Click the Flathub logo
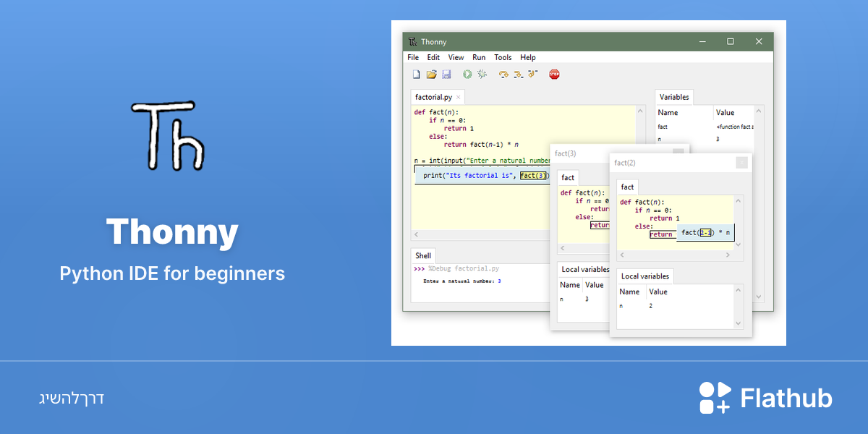The height and width of the screenshot is (434, 868). pos(766,398)
